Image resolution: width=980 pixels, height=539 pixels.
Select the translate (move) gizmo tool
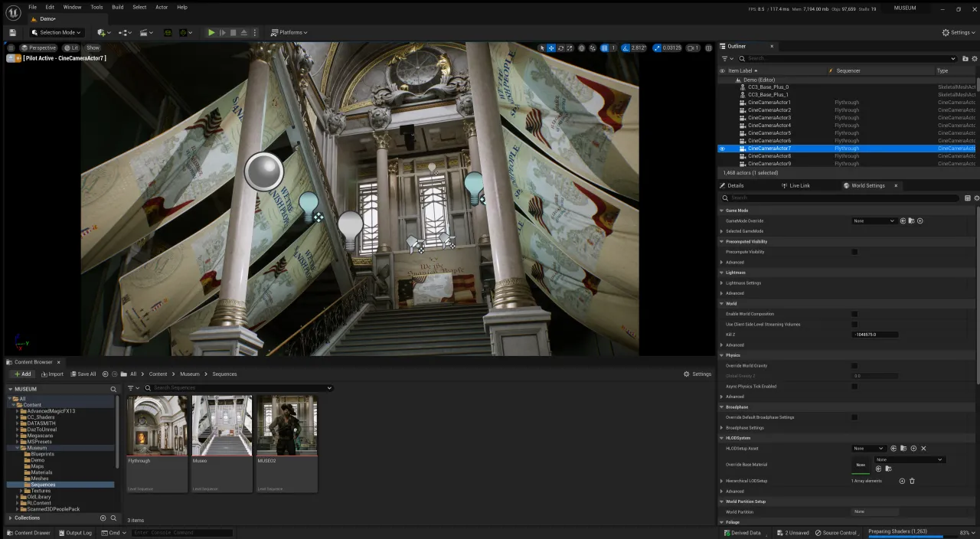[551, 48]
